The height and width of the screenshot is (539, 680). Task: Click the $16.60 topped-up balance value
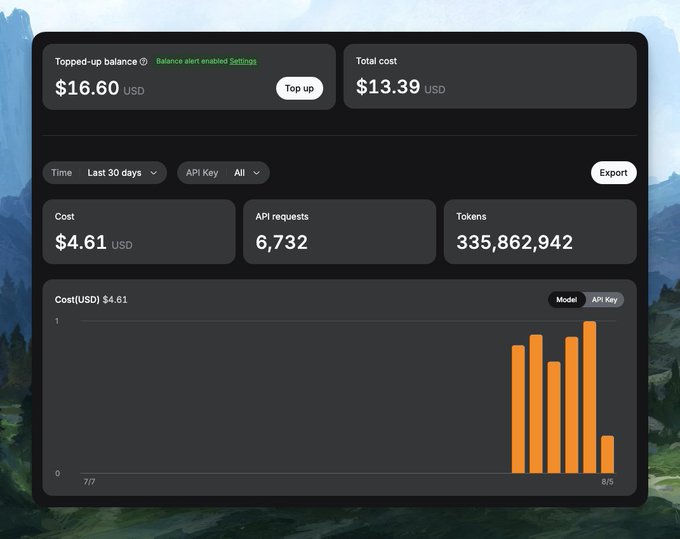point(87,88)
